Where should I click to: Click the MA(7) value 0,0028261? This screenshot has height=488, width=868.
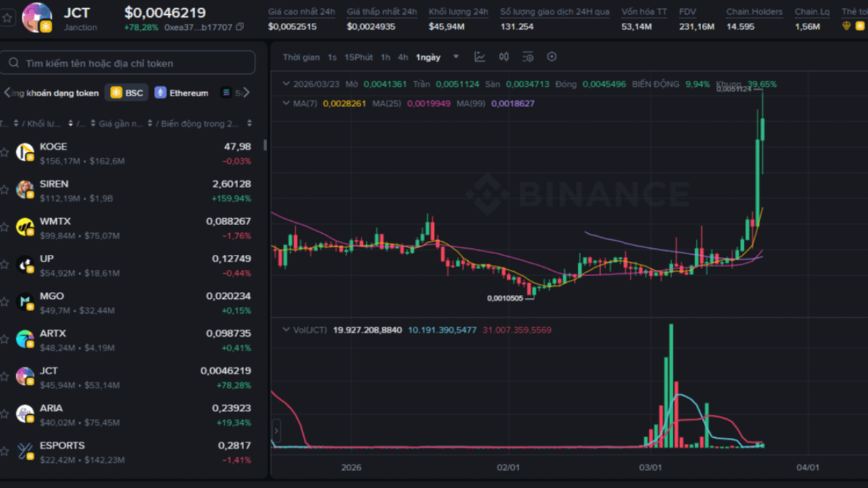(x=344, y=103)
